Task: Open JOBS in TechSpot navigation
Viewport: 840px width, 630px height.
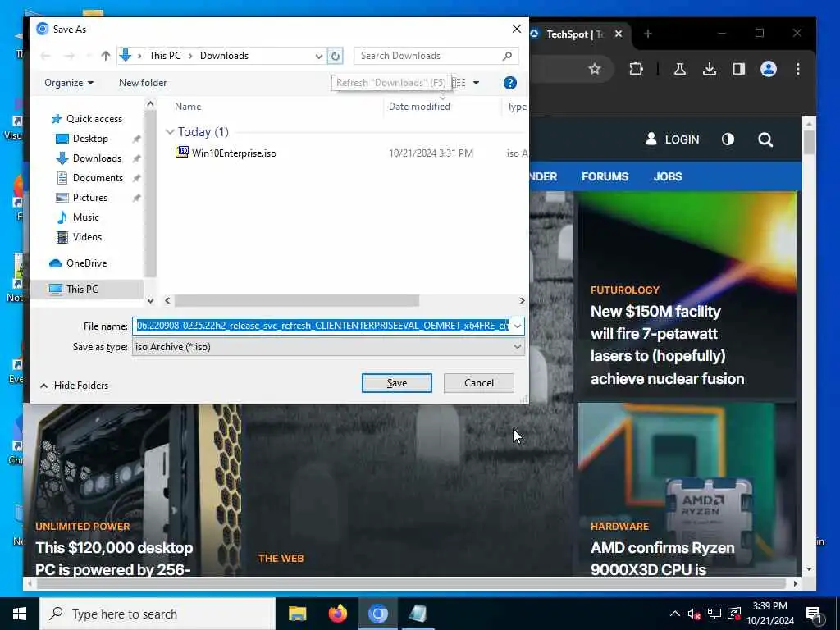Action: click(x=668, y=176)
